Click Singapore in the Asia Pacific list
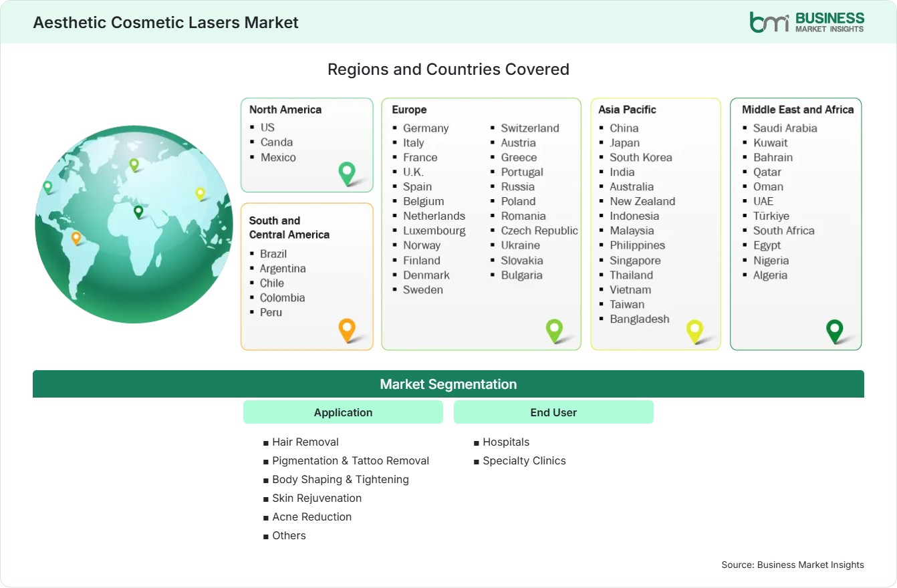 pyautogui.click(x=635, y=260)
